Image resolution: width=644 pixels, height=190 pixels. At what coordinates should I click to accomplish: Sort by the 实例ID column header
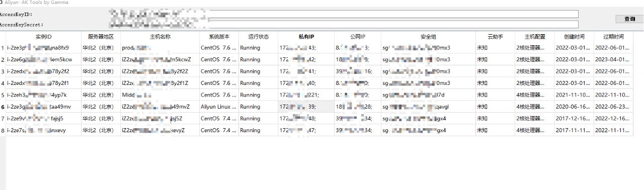pyautogui.click(x=44, y=37)
